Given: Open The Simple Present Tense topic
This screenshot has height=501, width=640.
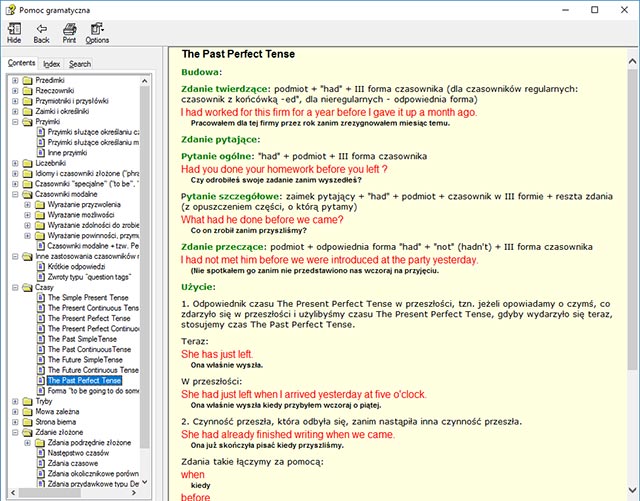Looking at the screenshot, I should 88,298.
